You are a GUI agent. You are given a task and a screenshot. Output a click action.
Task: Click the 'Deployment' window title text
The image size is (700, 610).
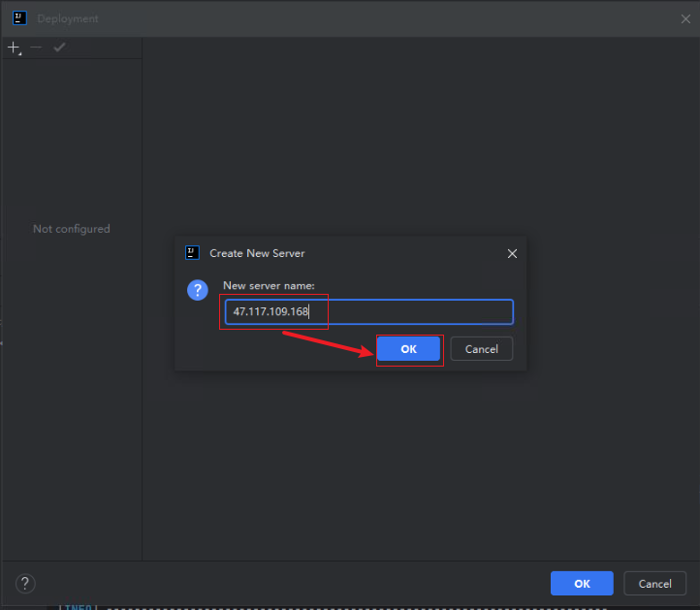[x=68, y=18]
